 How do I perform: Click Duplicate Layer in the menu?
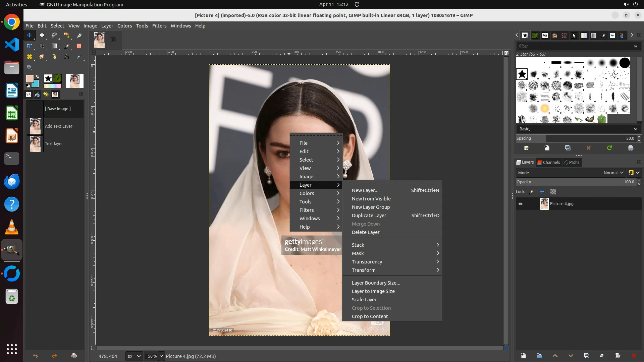pos(369,216)
